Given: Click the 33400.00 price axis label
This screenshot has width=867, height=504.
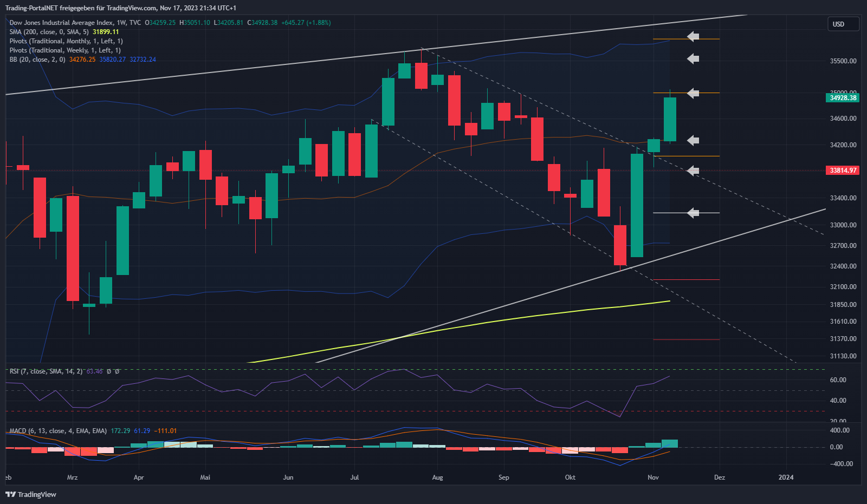Looking at the screenshot, I should 843,198.
